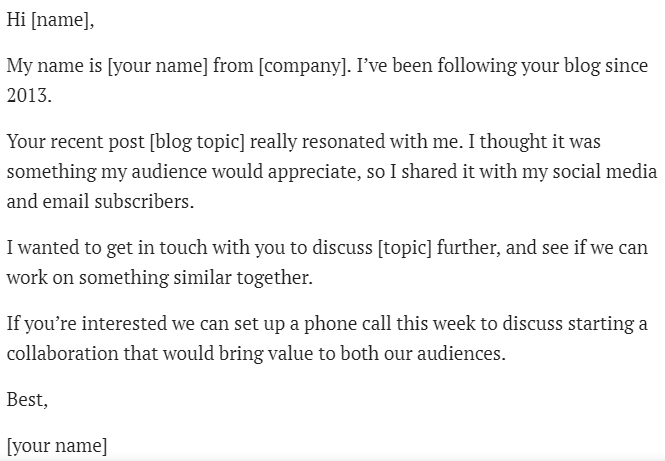This screenshot has height=461, width=665.
Task: Click the year 2013
Action: (28, 94)
